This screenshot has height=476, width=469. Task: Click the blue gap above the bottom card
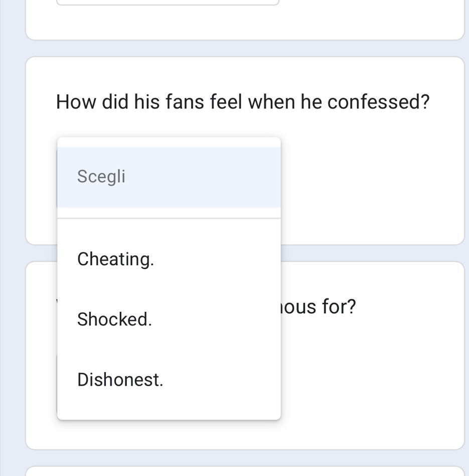coord(245,458)
